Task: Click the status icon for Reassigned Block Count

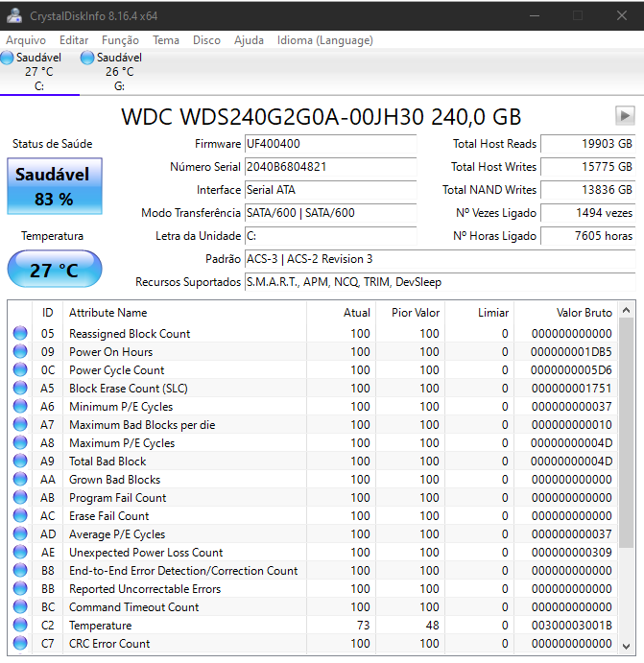Action: point(20,333)
